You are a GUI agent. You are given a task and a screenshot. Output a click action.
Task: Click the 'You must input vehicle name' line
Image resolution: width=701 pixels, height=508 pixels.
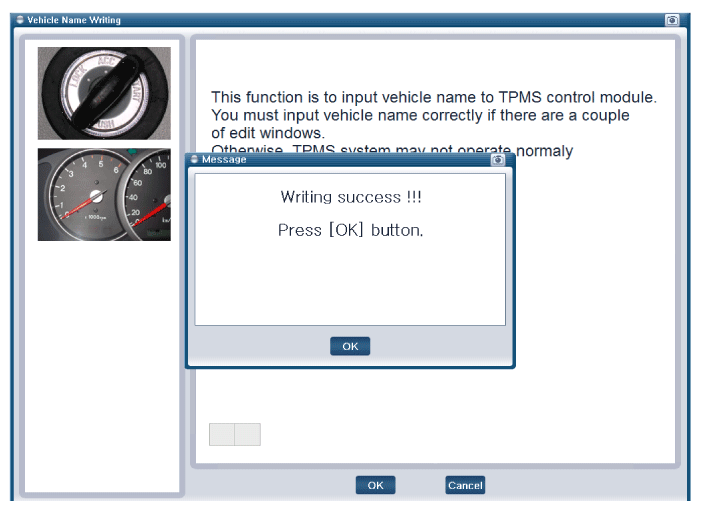click(x=420, y=115)
